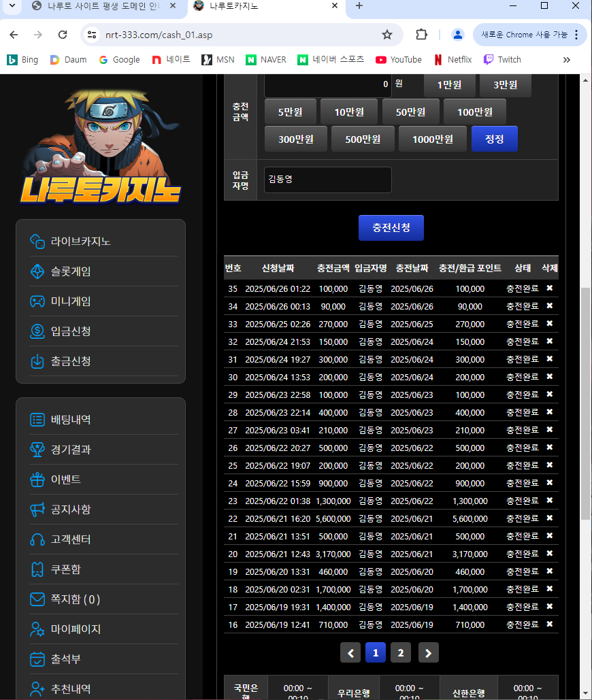The width and height of the screenshot is (592, 700).
Task: Select page 2 of deposit history
Action: click(x=401, y=653)
